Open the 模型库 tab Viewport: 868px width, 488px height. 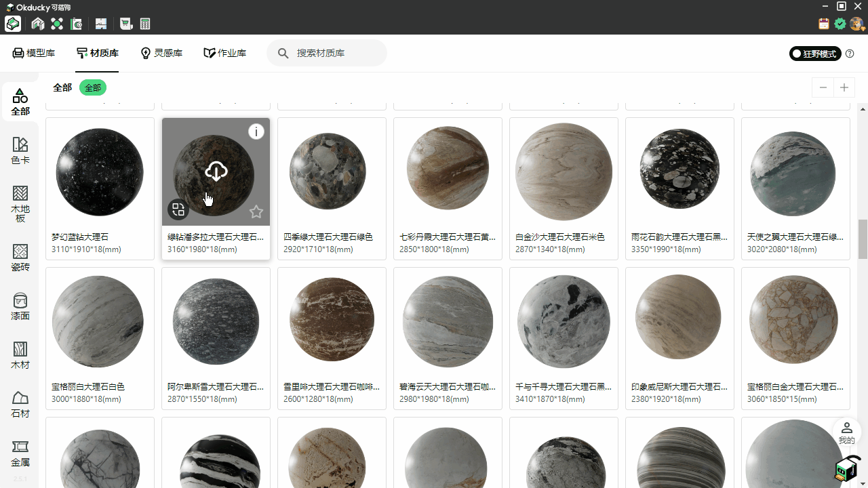point(34,53)
